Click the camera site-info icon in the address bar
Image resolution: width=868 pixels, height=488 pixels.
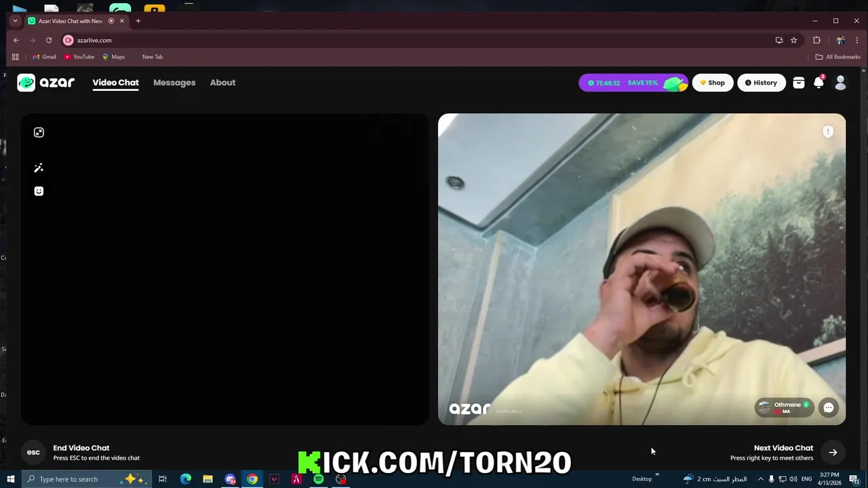(68, 40)
